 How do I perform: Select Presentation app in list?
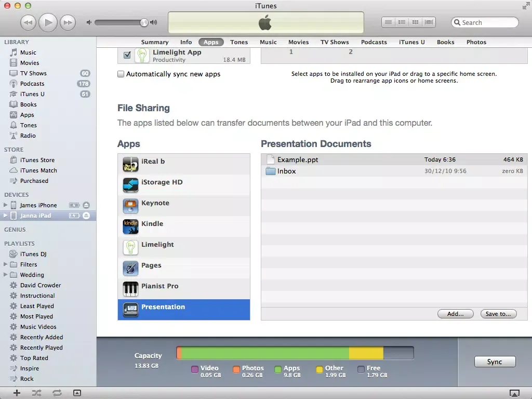click(x=184, y=310)
